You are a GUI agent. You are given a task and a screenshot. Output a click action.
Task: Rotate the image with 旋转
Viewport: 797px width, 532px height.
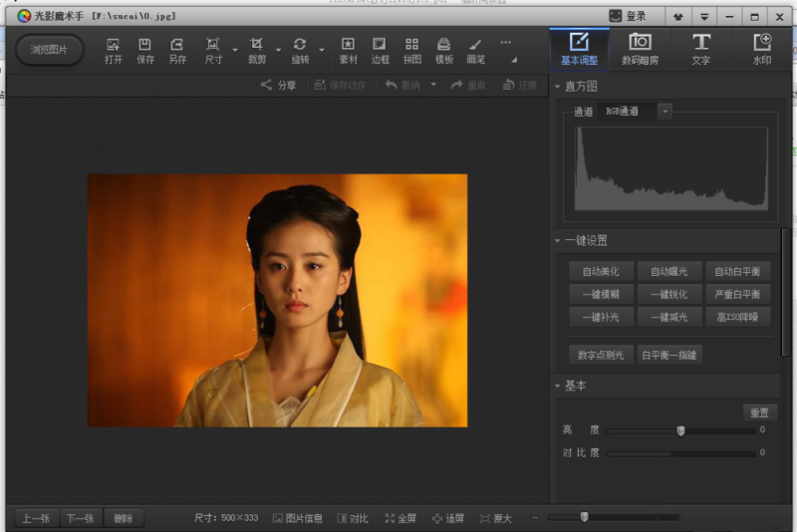(300, 51)
